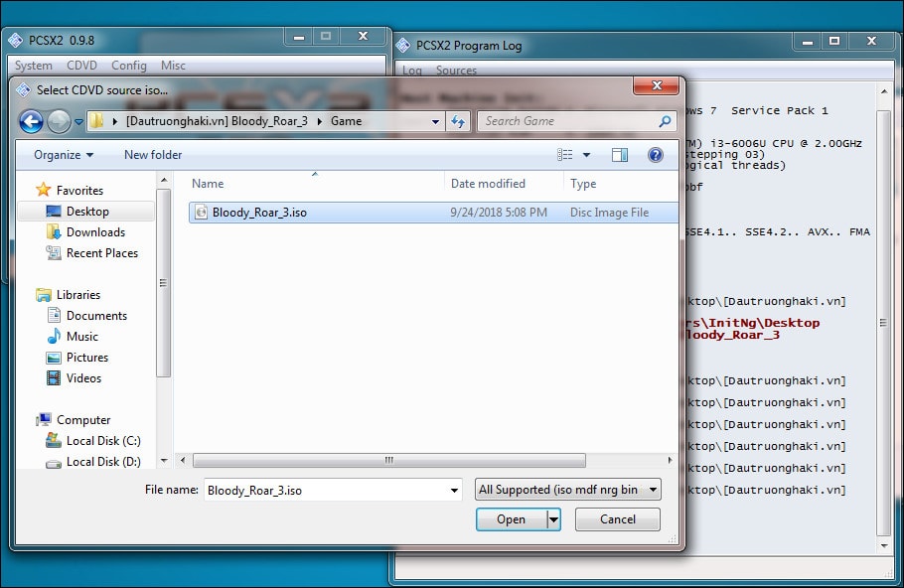Click the Local Disk (C:) drive icon
The image size is (904, 588).
(54, 440)
